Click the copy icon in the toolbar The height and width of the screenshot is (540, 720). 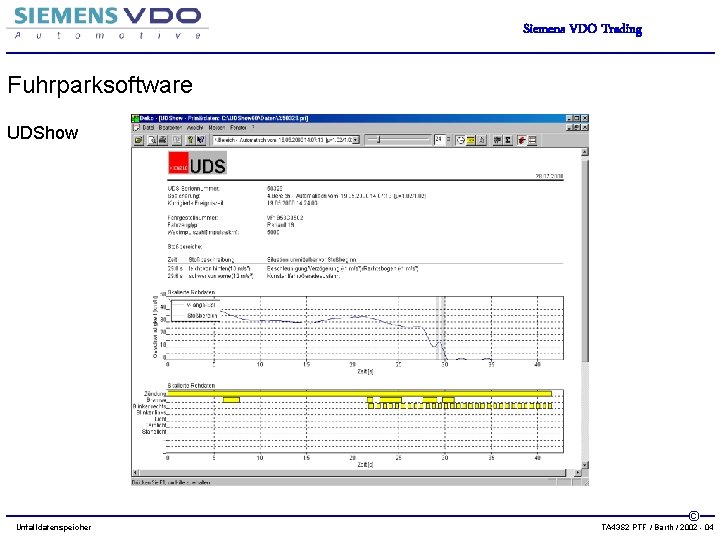tap(177, 140)
